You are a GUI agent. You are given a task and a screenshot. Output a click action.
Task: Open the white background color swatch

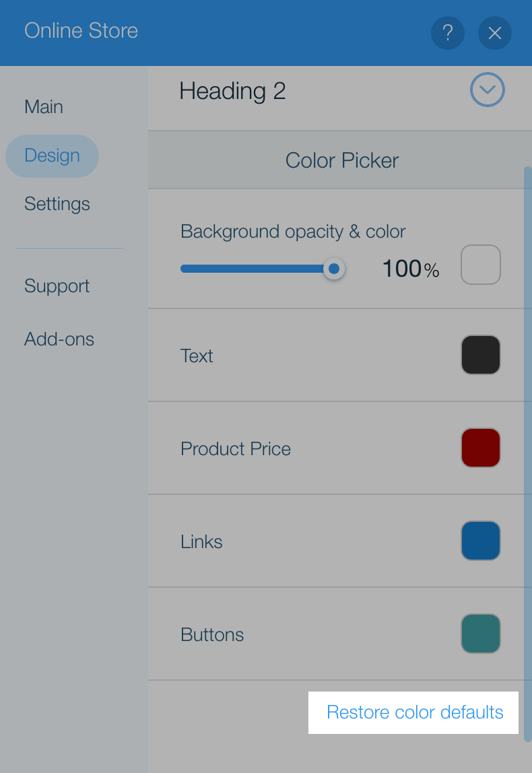pyautogui.click(x=481, y=265)
